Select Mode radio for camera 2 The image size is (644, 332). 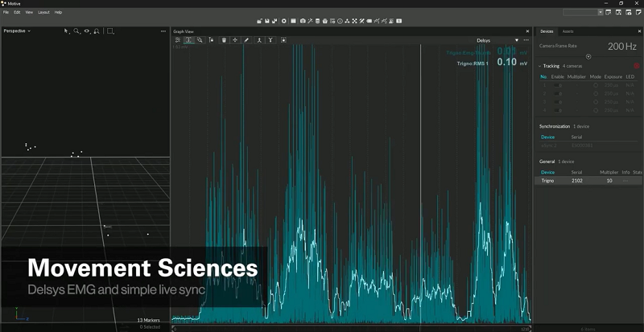point(596,93)
